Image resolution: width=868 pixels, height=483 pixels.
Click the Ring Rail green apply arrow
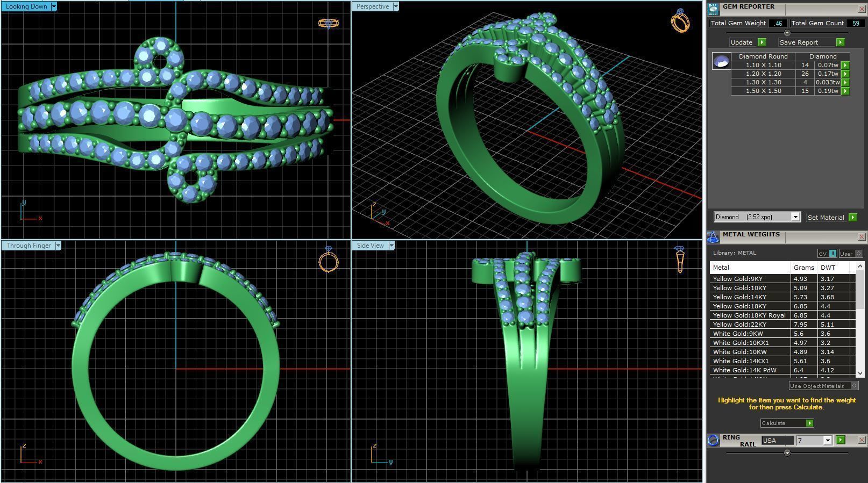(x=841, y=440)
